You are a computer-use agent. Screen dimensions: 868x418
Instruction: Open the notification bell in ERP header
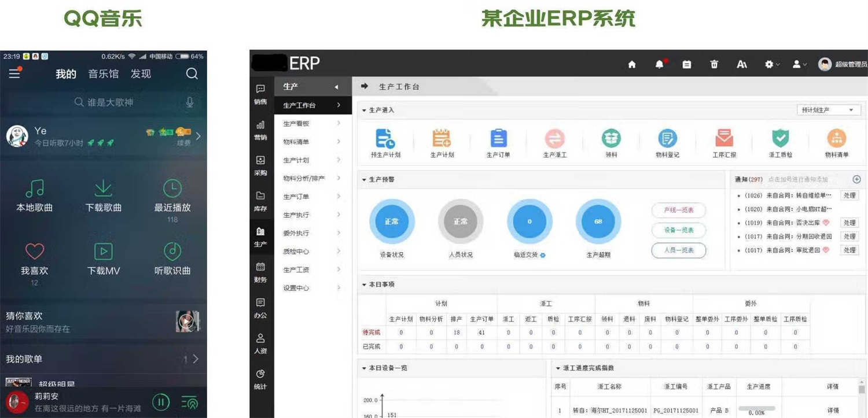click(659, 65)
